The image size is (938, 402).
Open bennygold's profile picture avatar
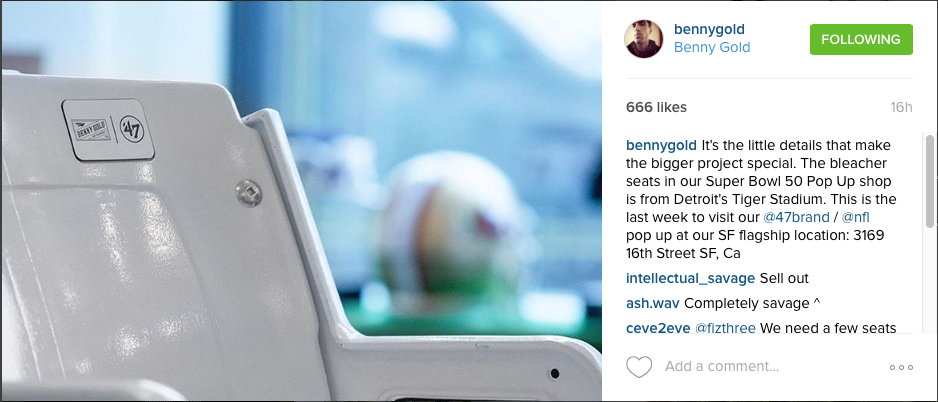point(644,39)
